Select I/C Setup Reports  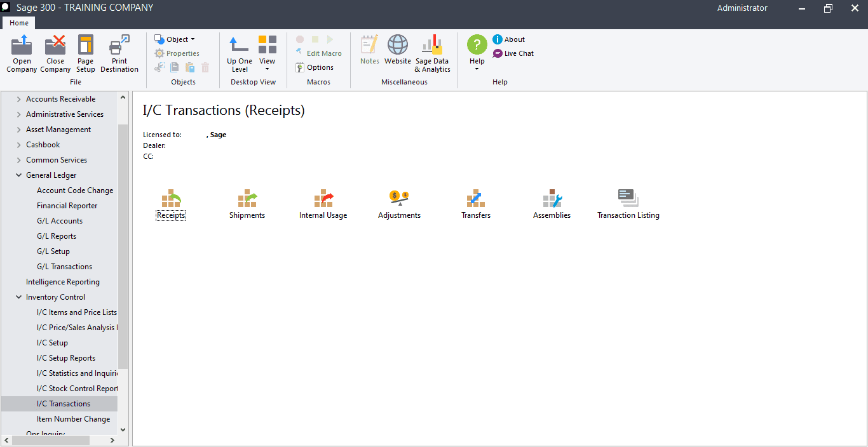[x=66, y=358]
